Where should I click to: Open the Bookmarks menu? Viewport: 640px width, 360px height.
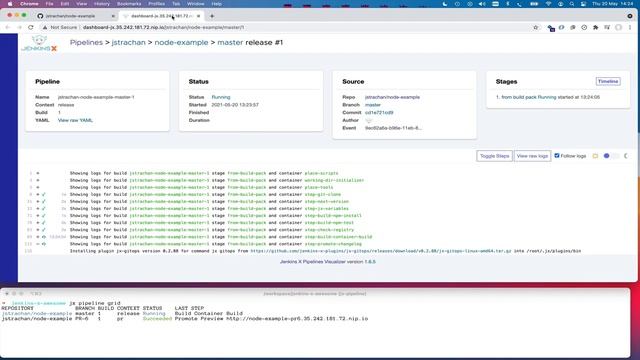(x=129, y=4)
